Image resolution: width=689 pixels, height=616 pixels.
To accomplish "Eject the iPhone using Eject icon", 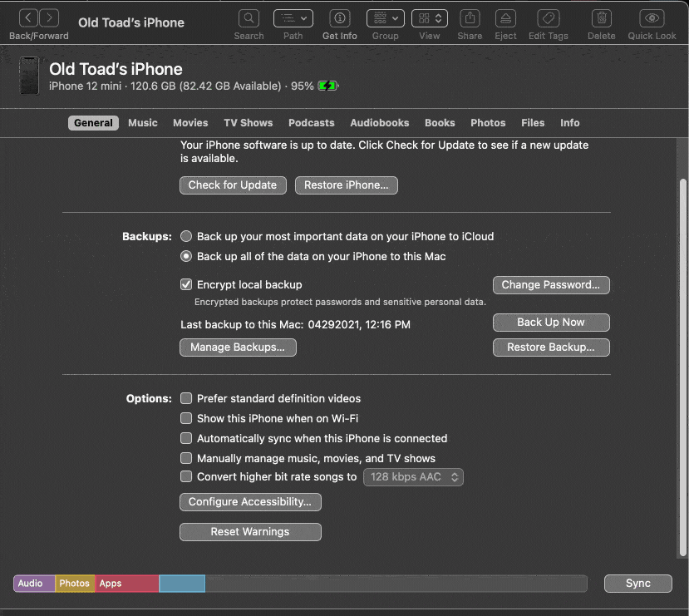I will [x=506, y=18].
